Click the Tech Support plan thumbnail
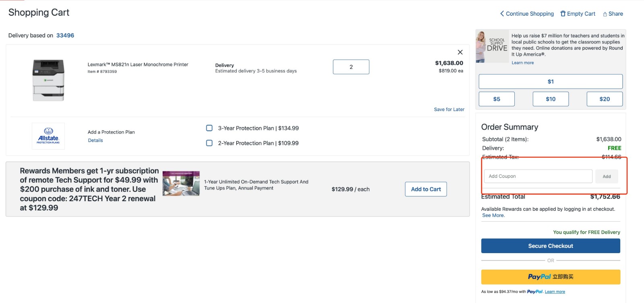This screenshot has width=644, height=303. (x=181, y=183)
